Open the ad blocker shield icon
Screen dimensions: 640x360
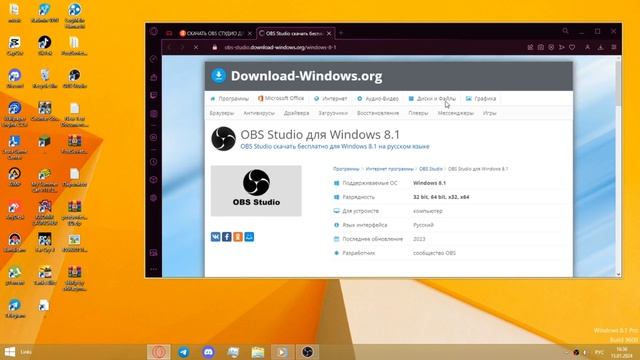pos(551,47)
